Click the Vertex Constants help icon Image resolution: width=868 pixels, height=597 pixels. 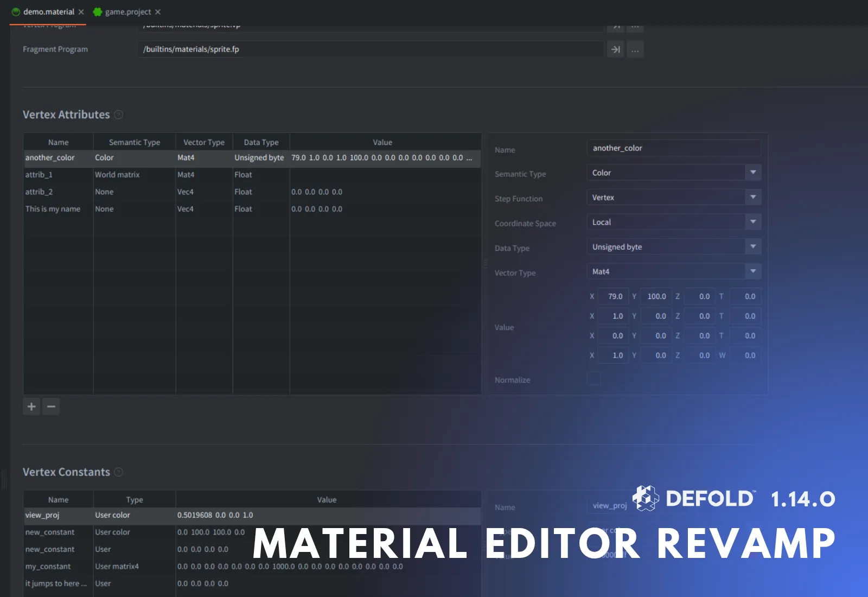pos(118,472)
